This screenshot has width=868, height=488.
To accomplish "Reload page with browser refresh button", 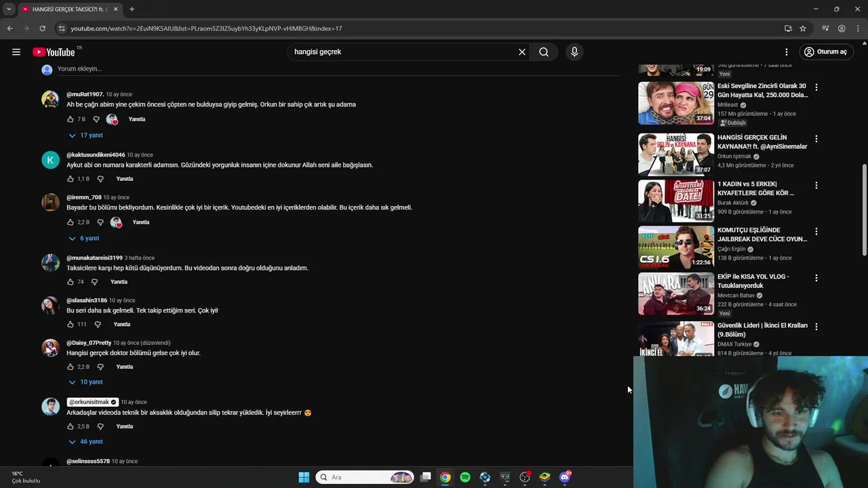I will tap(42, 28).
